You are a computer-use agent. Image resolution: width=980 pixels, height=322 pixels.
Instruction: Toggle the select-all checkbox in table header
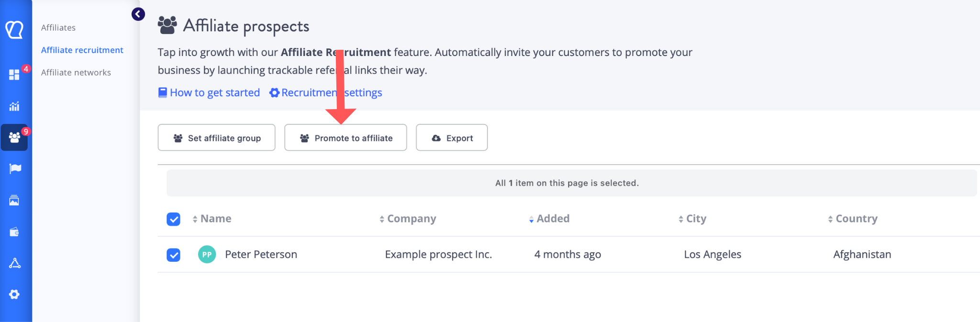(x=173, y=219)
